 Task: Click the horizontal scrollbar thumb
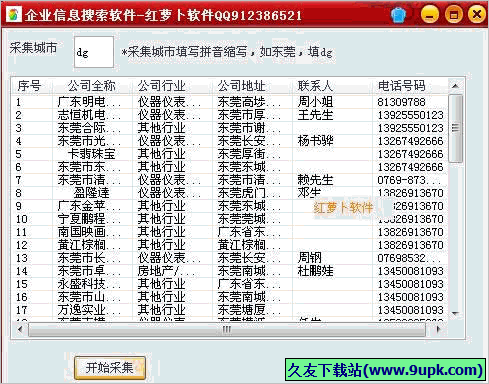[227, 330]
